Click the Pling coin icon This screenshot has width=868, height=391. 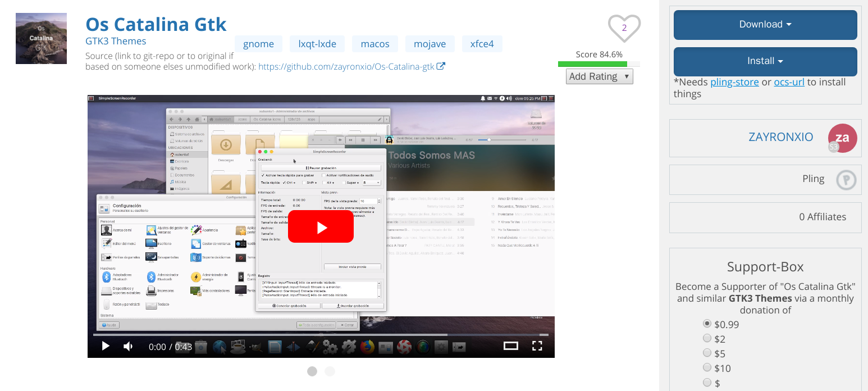pyautogui.click(x=846, y=179)
